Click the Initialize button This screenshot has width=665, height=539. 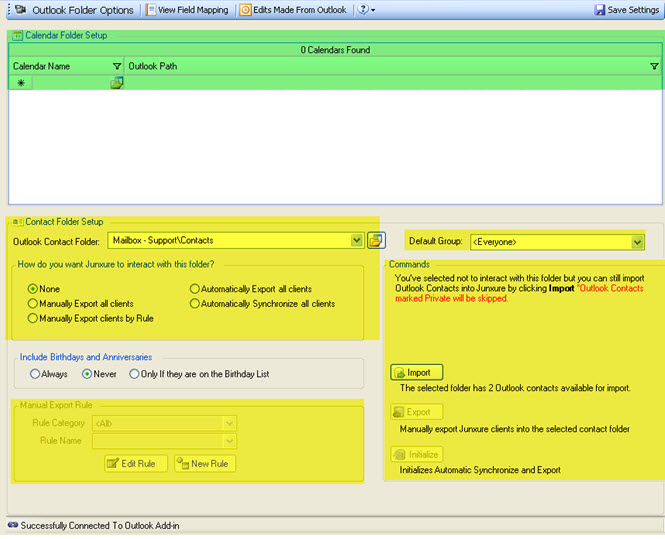[x=416, y=454]
